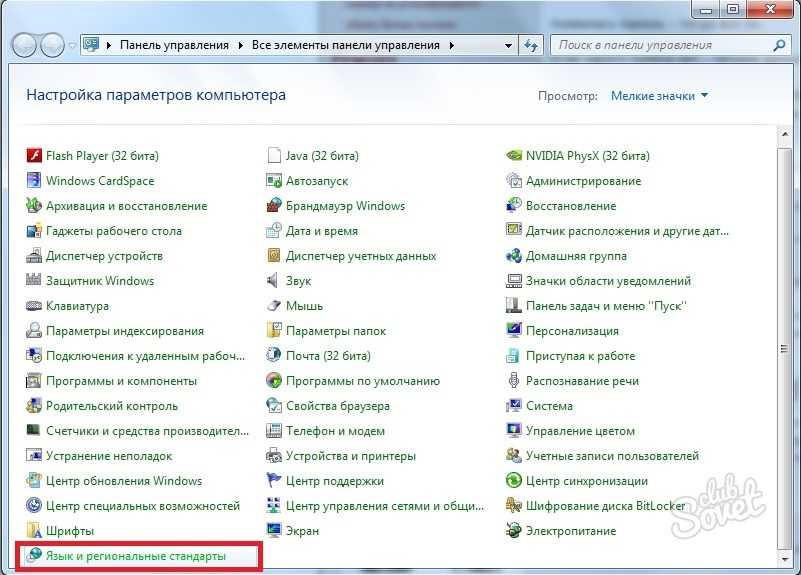Select the Панель управления breadcrumb
801x575 pixels.
pyautogui.click(x=174, y=45)
